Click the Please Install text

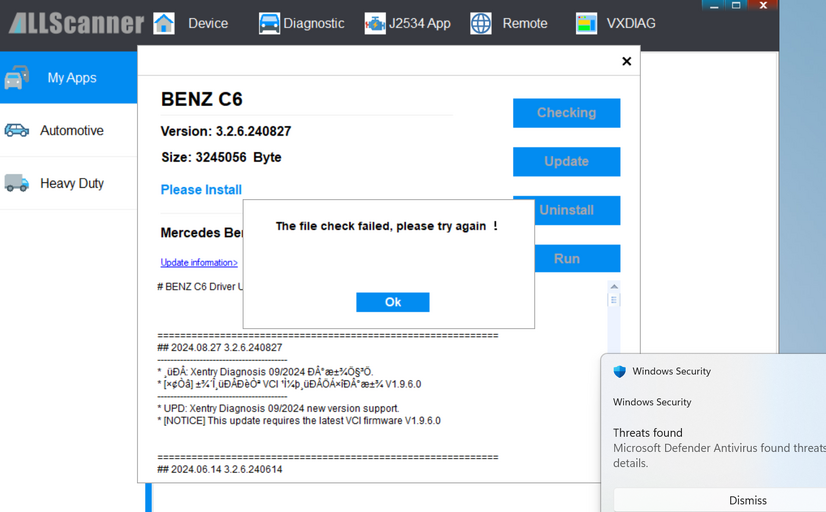201,190
